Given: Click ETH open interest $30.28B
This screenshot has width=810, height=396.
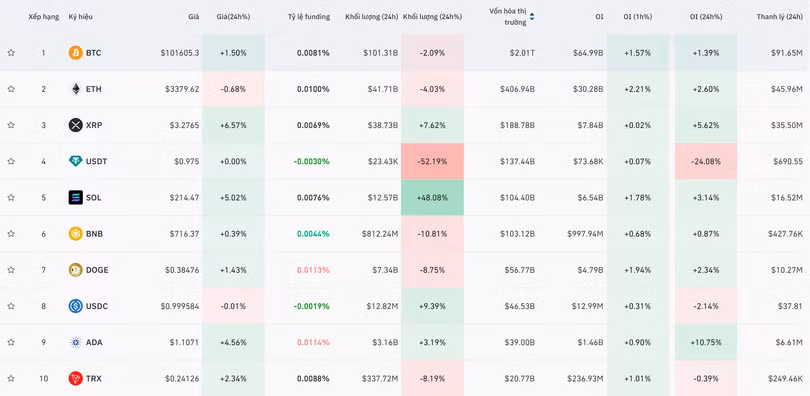Looking at the screenshot, I should point(588,89).
